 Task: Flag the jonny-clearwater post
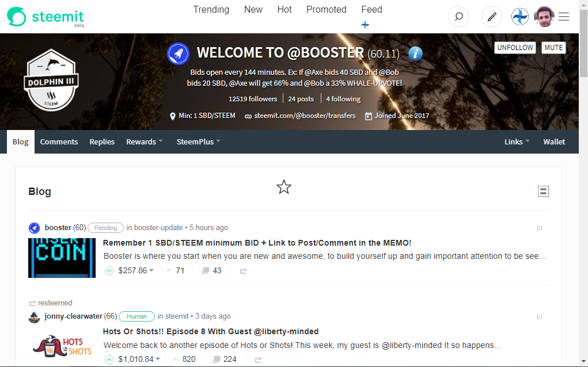pyautogui.click(x=539, y=317)
